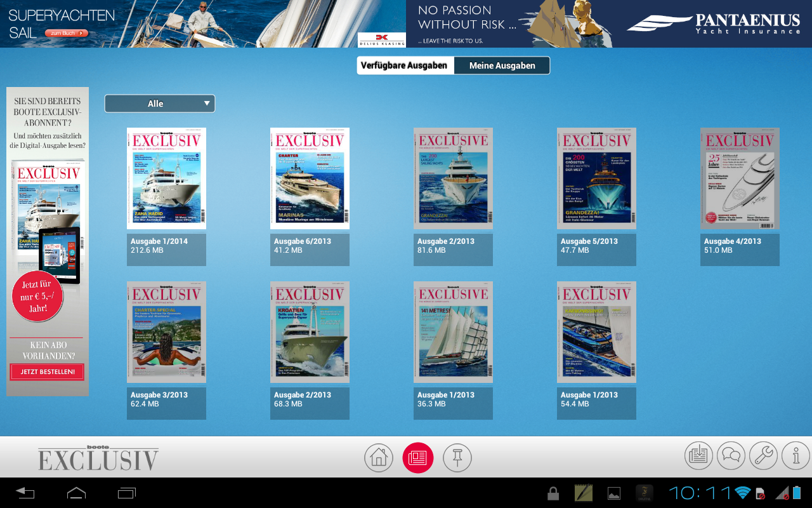
Task: Tap the Wi-Fi status icon
Action: 742,493
